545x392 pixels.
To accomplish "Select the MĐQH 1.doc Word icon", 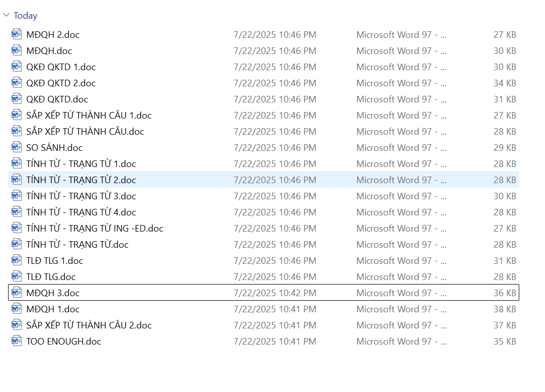I will pyautogui.click(x=17, y=309).
